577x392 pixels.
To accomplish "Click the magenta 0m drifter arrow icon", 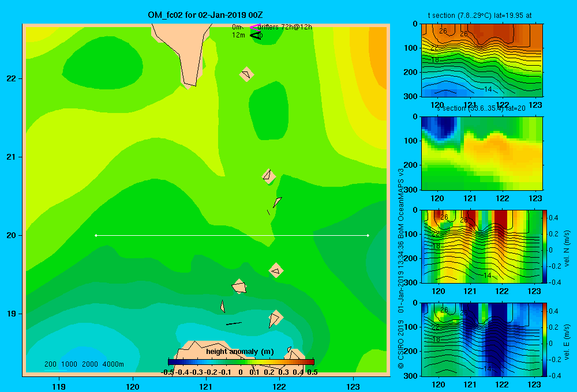I will 255,27.
